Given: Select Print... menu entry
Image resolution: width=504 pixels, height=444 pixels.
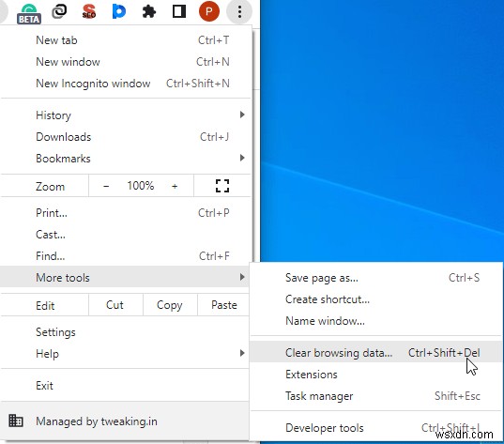Looking at the screenshot, I should (126, 213).
